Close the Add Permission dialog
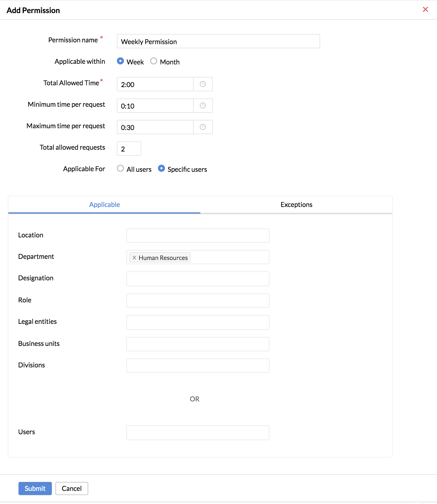This screenshot has width=437, height=504. 425,10
